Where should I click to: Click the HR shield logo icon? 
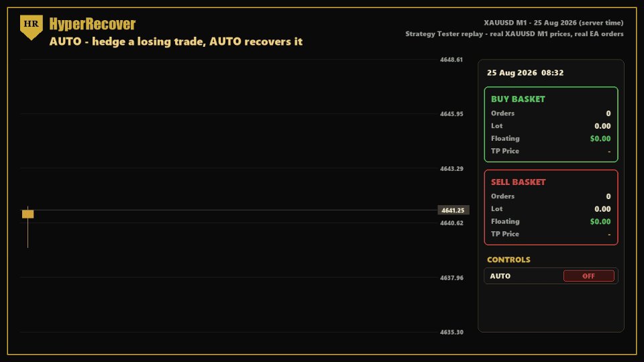[x=32, y=27]
